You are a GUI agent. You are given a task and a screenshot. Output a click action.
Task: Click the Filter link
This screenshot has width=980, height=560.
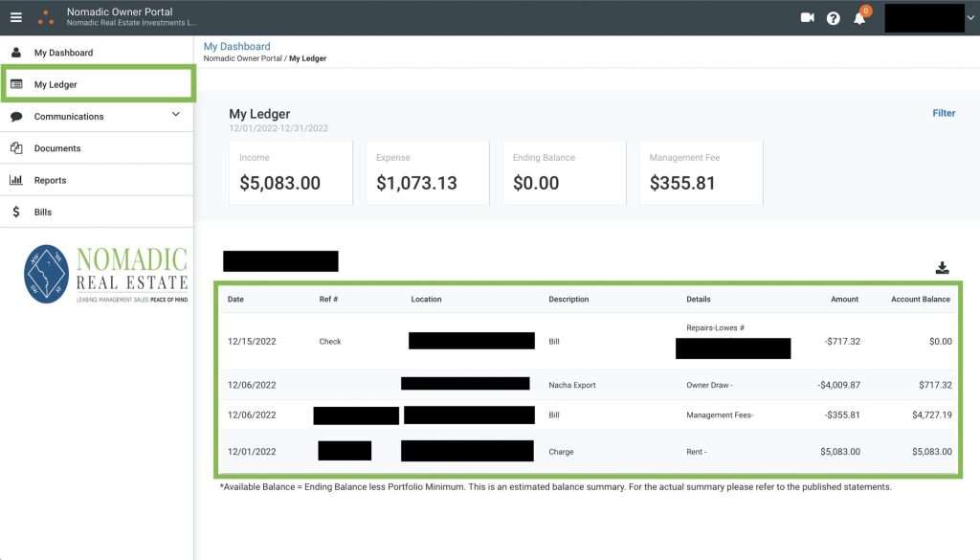(x=944, y=113)
